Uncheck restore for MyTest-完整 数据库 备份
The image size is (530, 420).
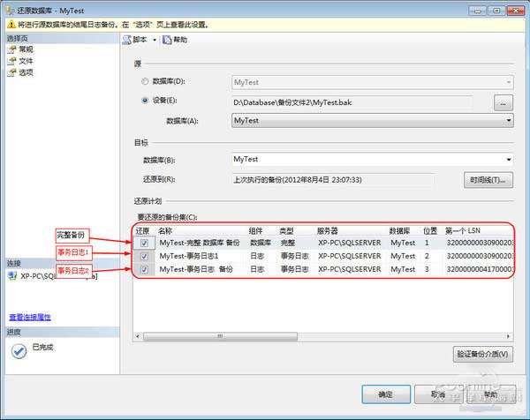click(144, 243)
